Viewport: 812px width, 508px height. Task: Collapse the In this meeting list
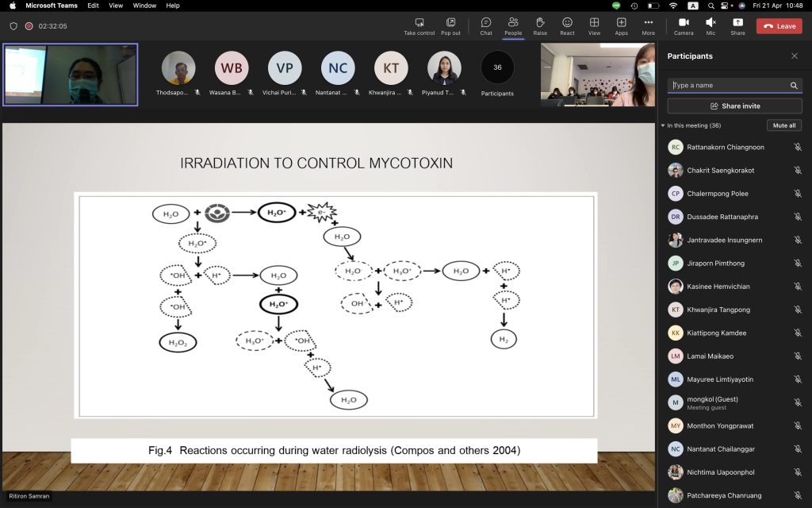tap(663, 125)
